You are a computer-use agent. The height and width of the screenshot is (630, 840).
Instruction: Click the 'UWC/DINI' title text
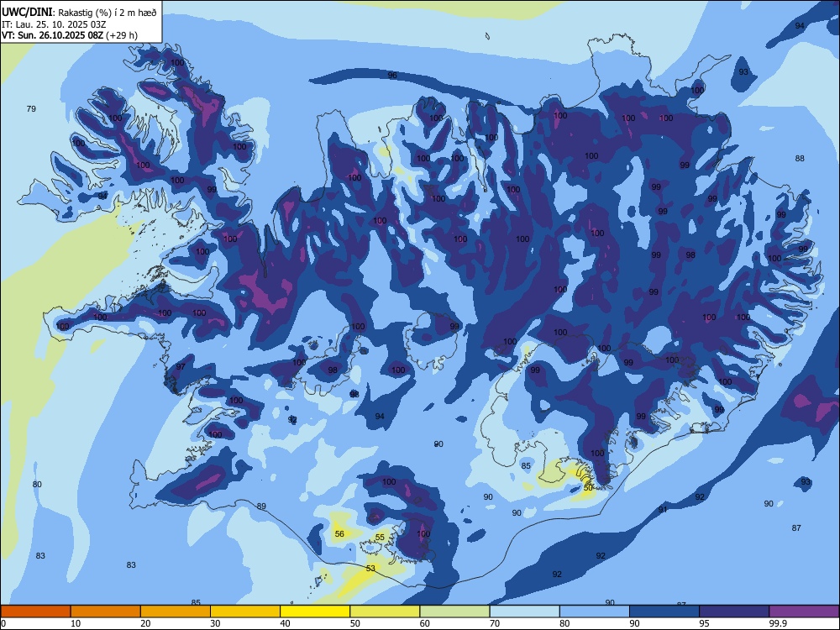coord(27,12)
